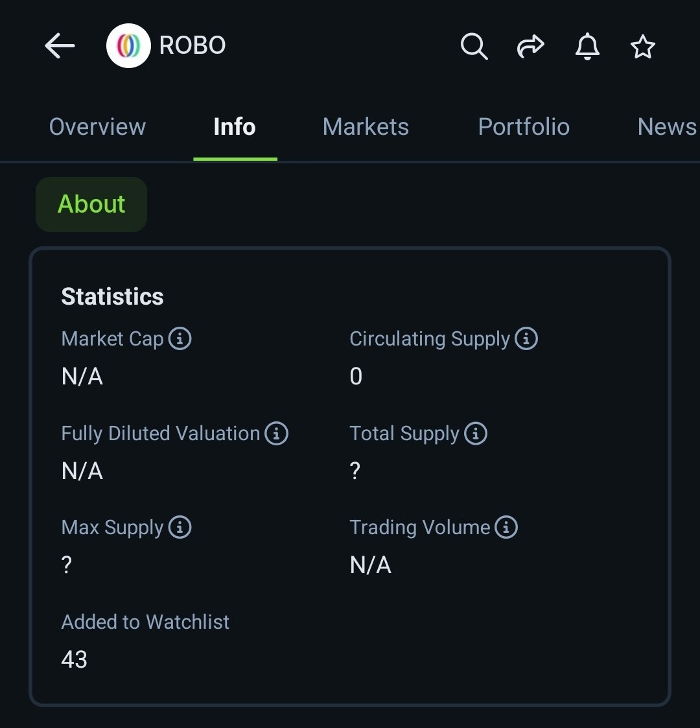Switch to the Overview tab
This screenshot has width=700, height=728.
click(97, 127)
